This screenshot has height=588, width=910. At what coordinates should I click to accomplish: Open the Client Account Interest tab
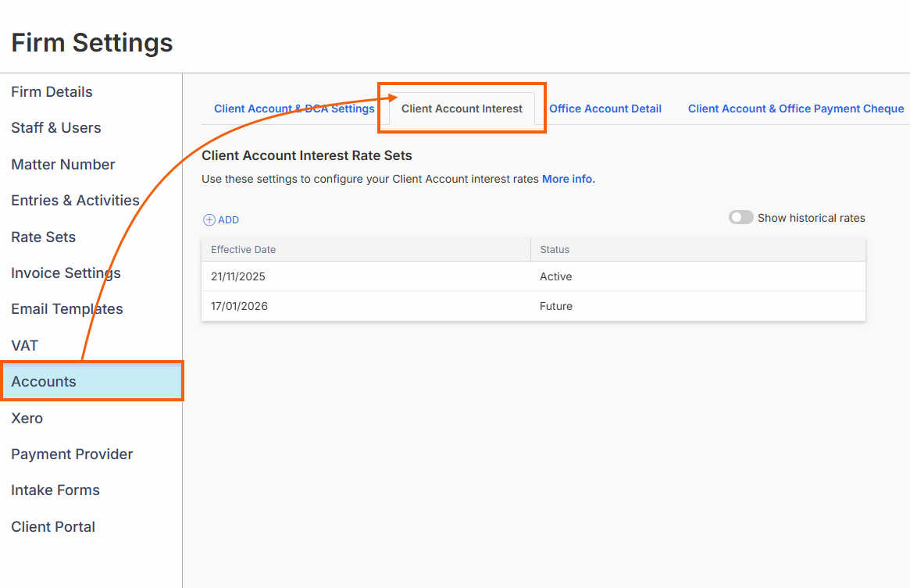click(462, 109)
